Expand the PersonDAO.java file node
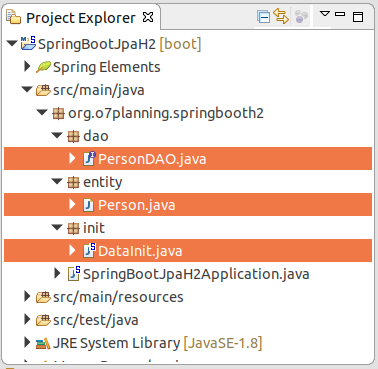This screenshot has width=378, height=369. [x=72, y=158]
